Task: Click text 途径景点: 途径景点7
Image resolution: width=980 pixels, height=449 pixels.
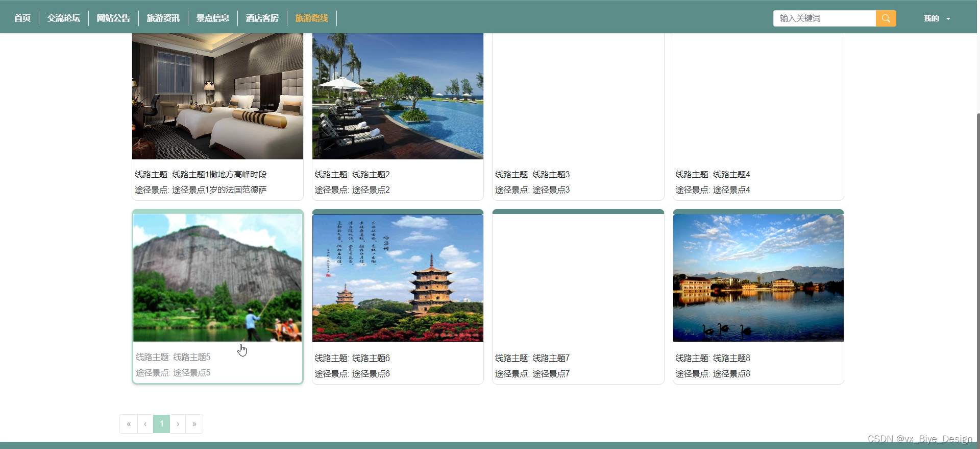Action: click(532, 374)
